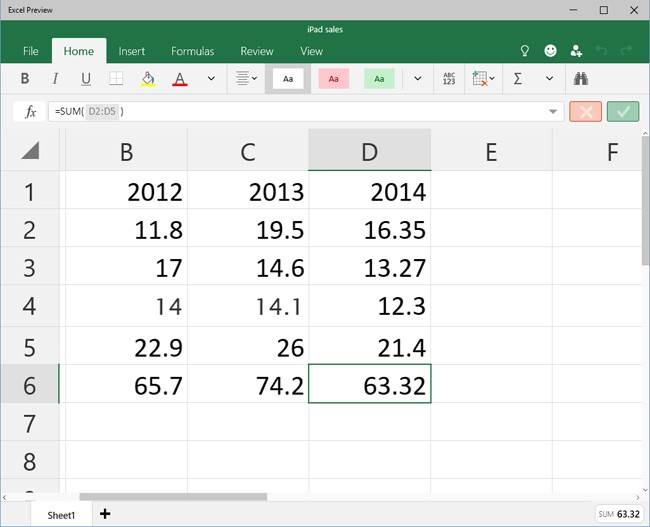Apply the Normal white cell style

(x=288, y=78)
